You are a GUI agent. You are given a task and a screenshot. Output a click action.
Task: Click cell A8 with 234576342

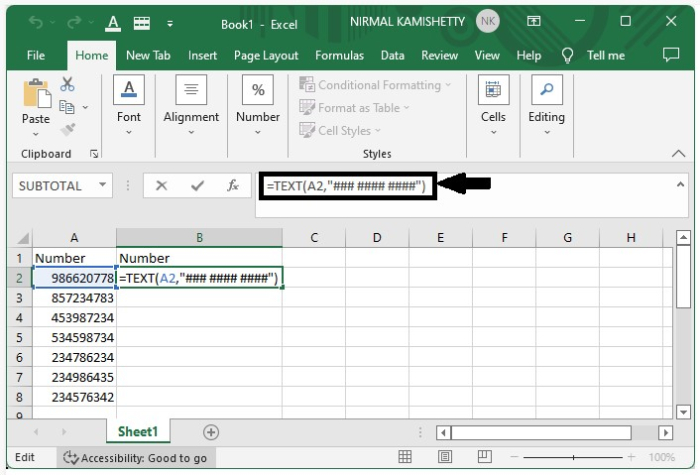75,397
